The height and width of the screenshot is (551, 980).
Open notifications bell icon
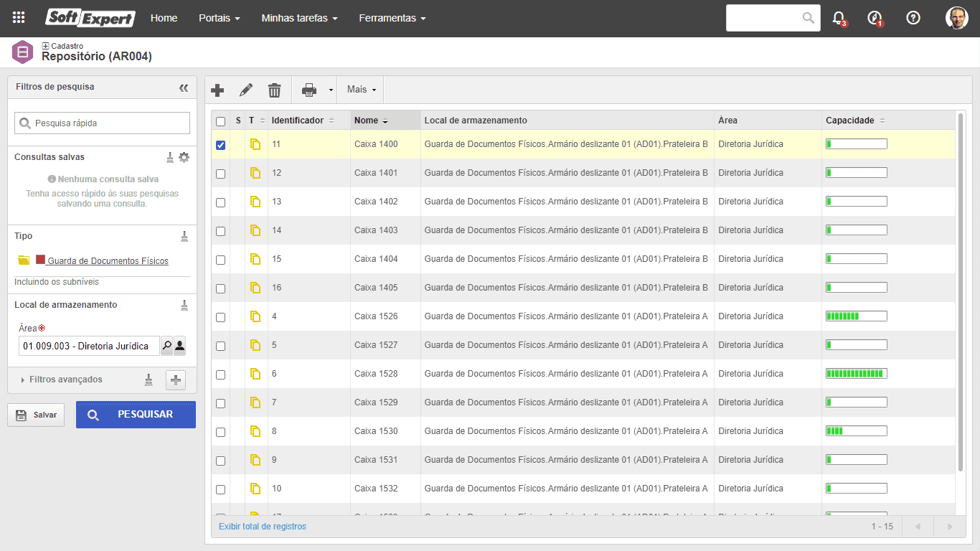[x=839, y=19]
